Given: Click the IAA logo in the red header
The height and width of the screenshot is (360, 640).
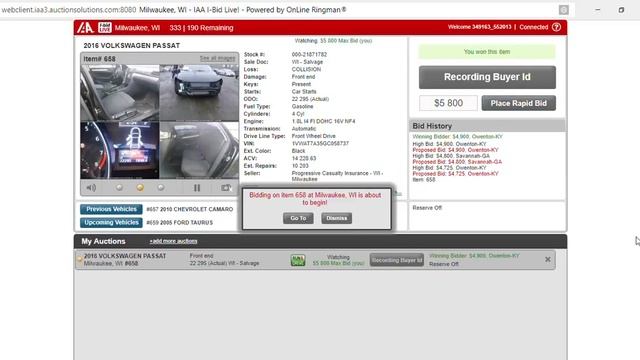Looking at the screenshot, I should pyautogui.click(x=85, y=27).
